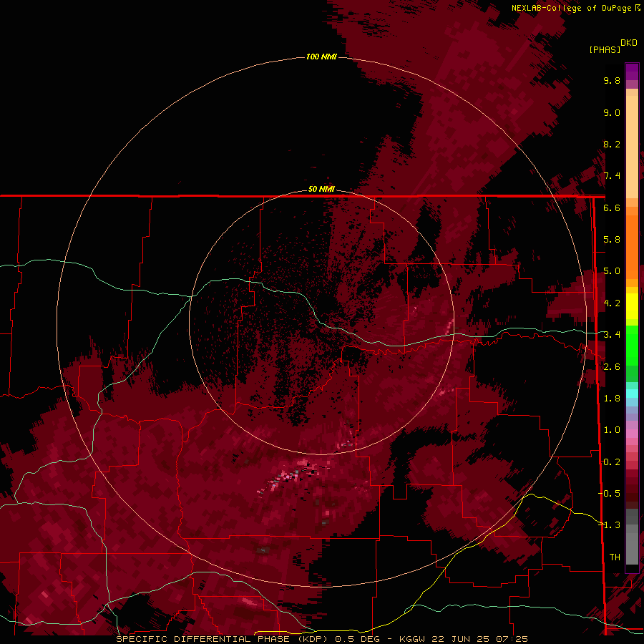Click the 22 JUN 25 date in the caption
Viewport: 644px width, 644px height.
point(462,639)
